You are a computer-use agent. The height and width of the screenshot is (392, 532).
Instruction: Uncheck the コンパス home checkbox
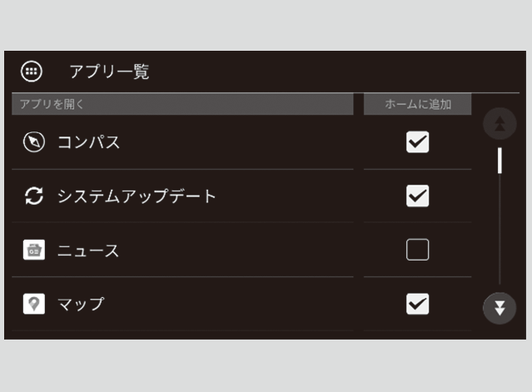[417, 141]
